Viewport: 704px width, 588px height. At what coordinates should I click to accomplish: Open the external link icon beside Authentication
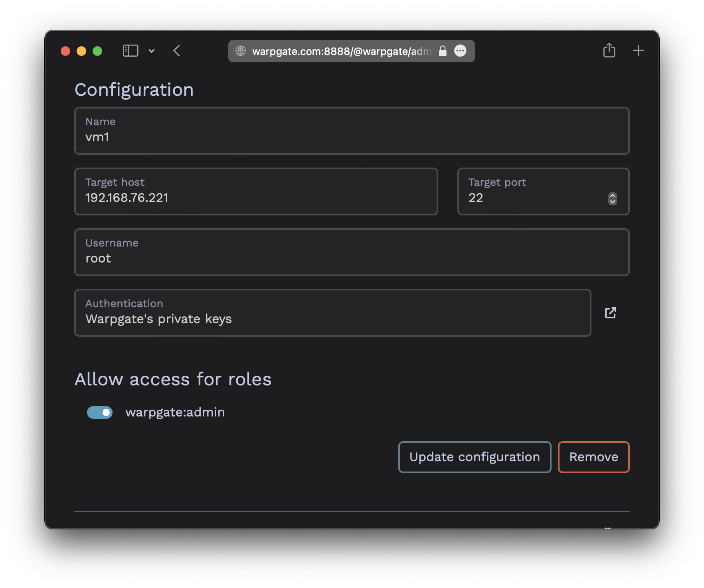pos(610,313)
